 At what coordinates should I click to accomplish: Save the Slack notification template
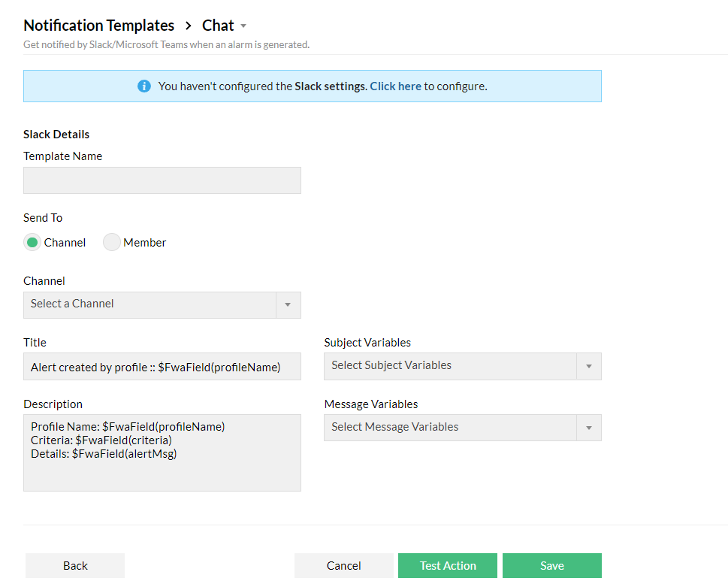click(552, 566)
